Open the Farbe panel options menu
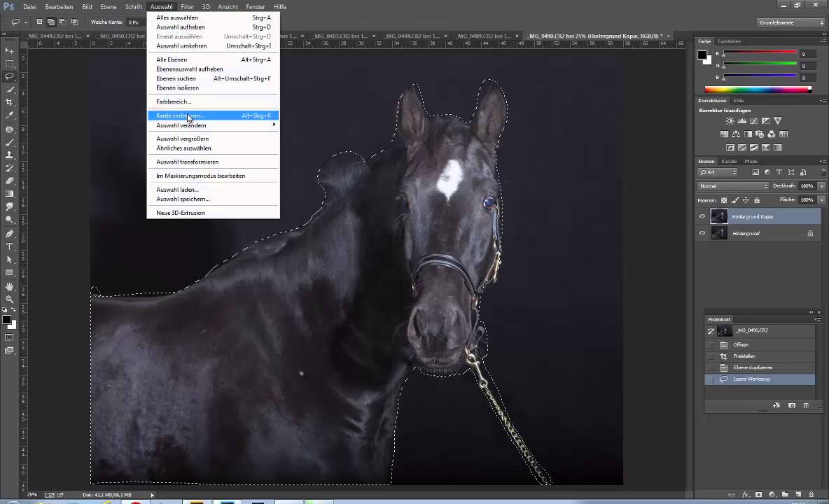The height and width of the screenshot is (504, 829). tap(823, 41)
